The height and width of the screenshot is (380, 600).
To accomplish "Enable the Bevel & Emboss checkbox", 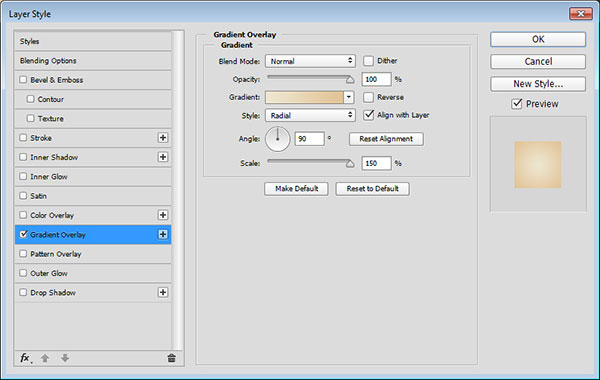I will click(23, 80).
